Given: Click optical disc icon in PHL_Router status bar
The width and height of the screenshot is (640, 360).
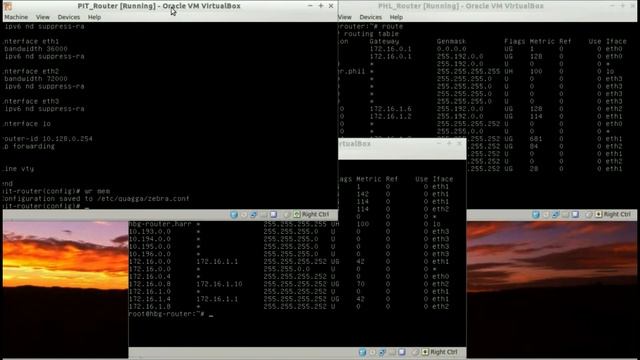Looking at the screenshot, I should 546,214.
